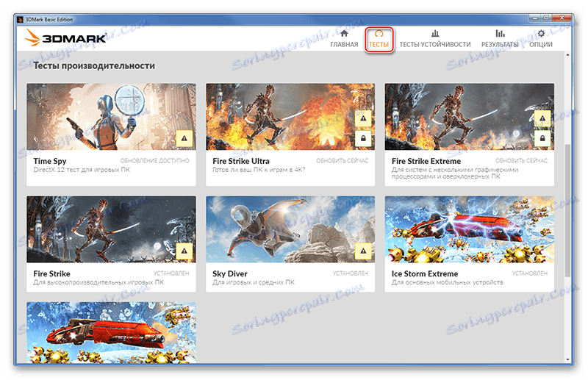The width and height of the screenshot is (588, 380).
Task: Minimize the 3DMark window
Action: [535, 17]
